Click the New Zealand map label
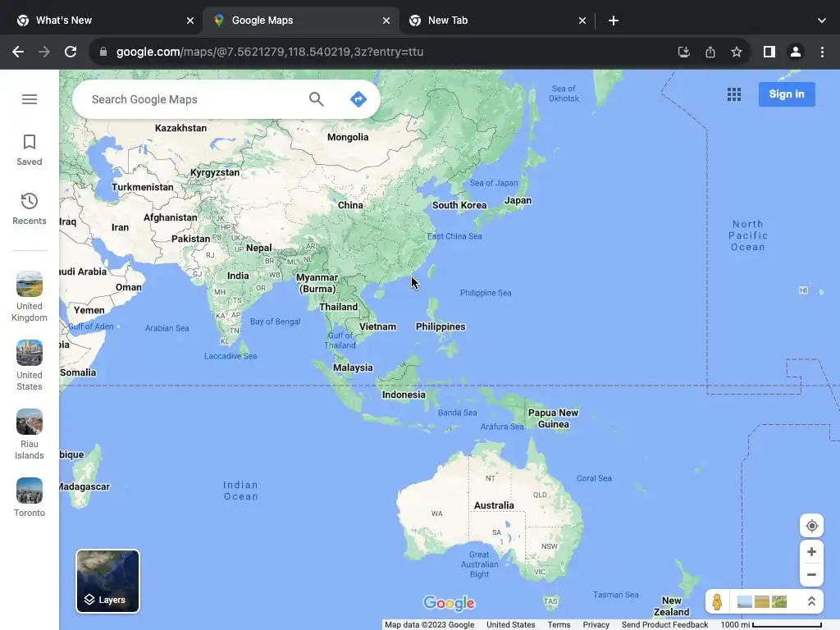Viewport: 840px width, 630px height. [671, 606]
